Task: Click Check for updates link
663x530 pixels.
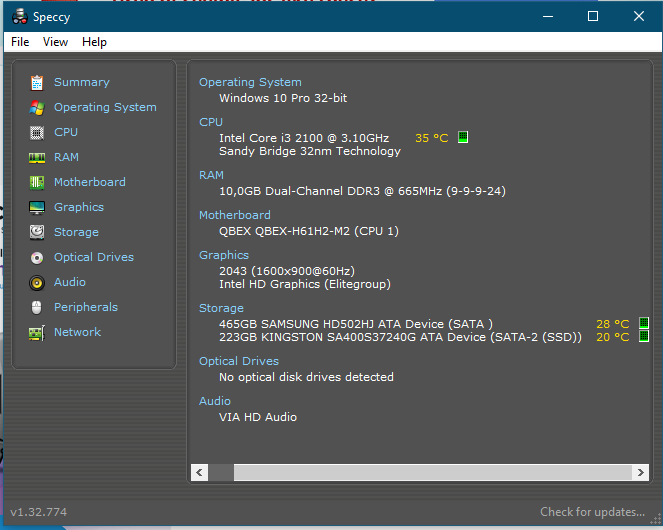Action: pos(592,512)
